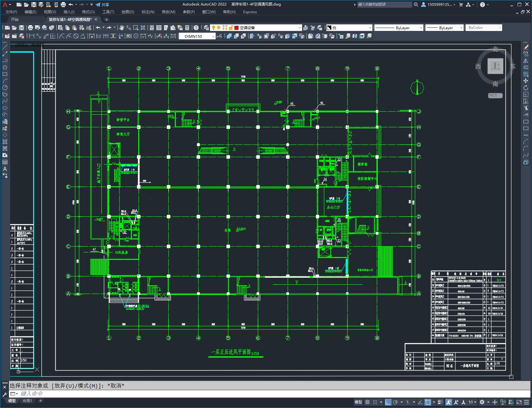This screenshot has width=532, height=408.
Task: Toggle lineweight display in status bar
Action: [x=440, y=402]
